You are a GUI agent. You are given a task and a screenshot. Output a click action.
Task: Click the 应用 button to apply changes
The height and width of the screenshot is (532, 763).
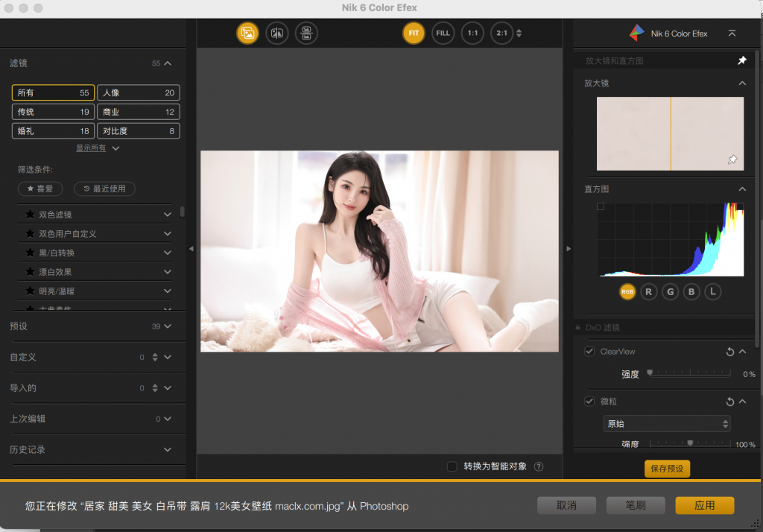click(x=703, y=505)
